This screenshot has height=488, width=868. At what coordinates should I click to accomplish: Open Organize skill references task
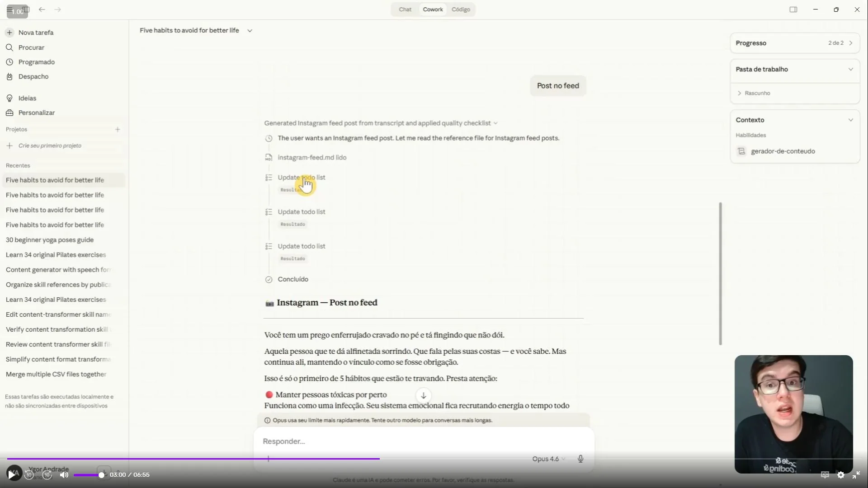(58, 285)
